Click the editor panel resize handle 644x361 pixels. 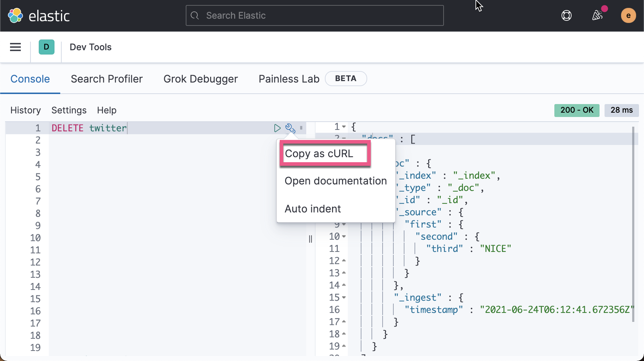tap(311, 239)
